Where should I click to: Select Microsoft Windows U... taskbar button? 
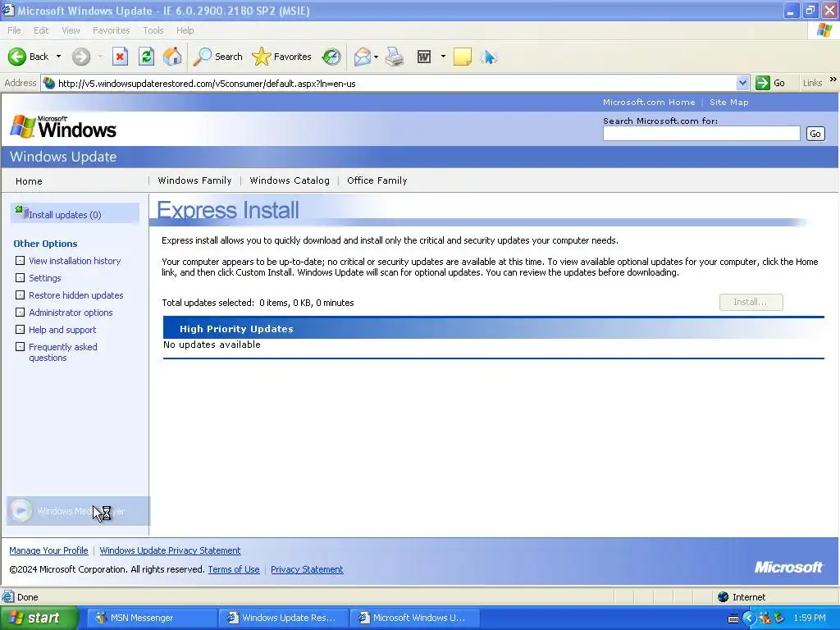pos(413,618)
